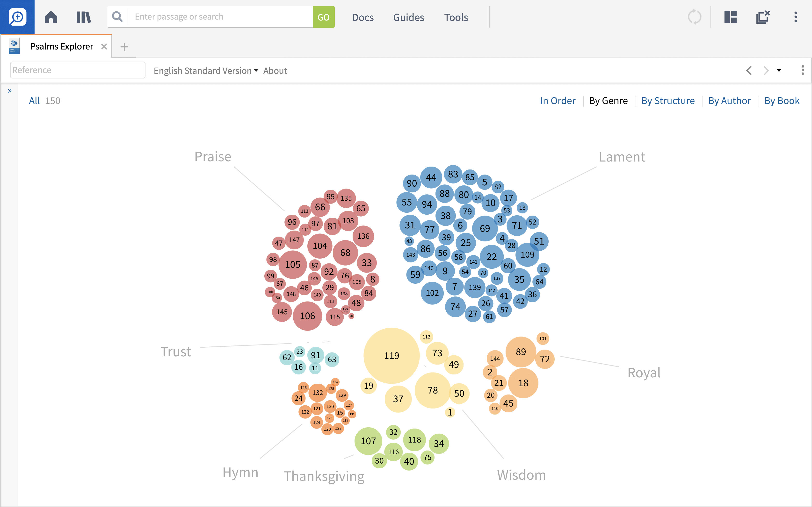Switch view to By Author
The image size is (812, 507).
729,101
